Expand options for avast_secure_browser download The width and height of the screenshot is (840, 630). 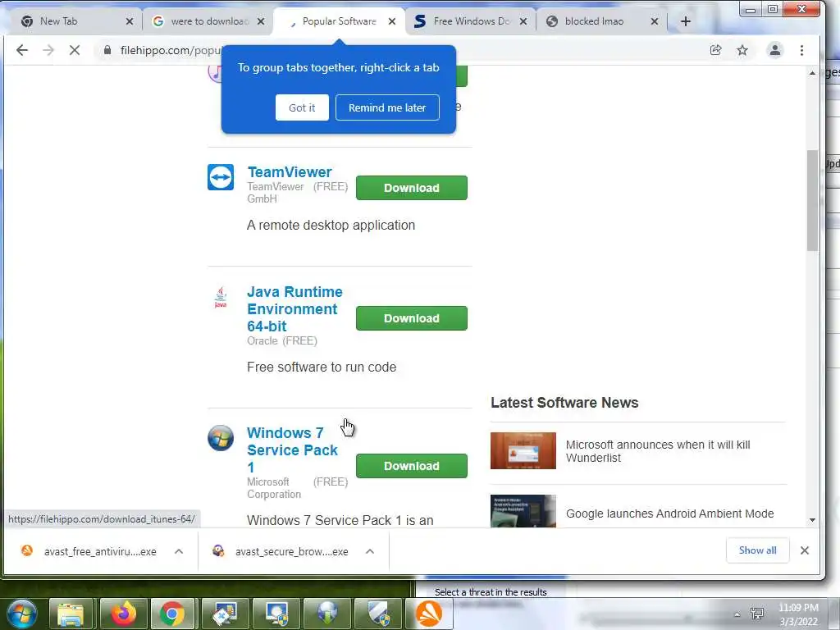pyautogui.click(x=370, y=551)
